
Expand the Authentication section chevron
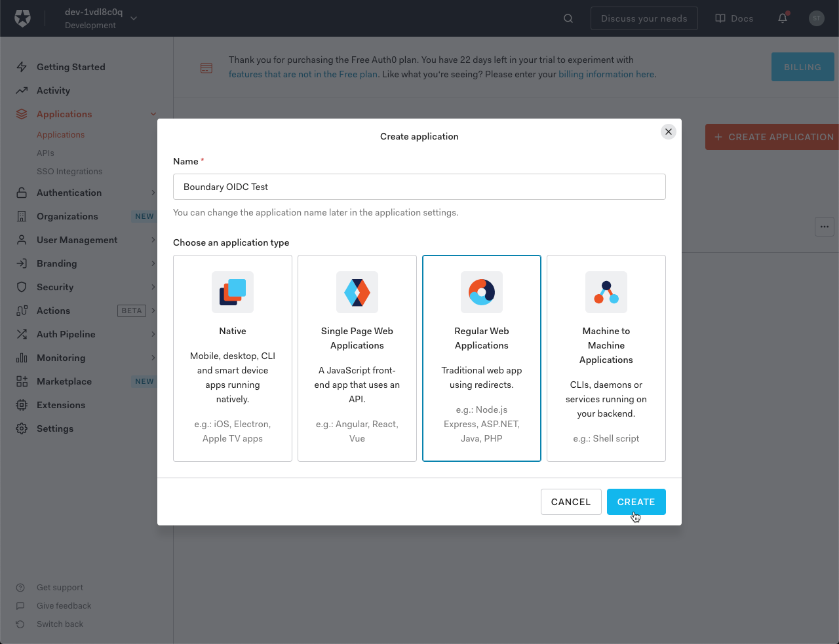(x=153, y=193)
